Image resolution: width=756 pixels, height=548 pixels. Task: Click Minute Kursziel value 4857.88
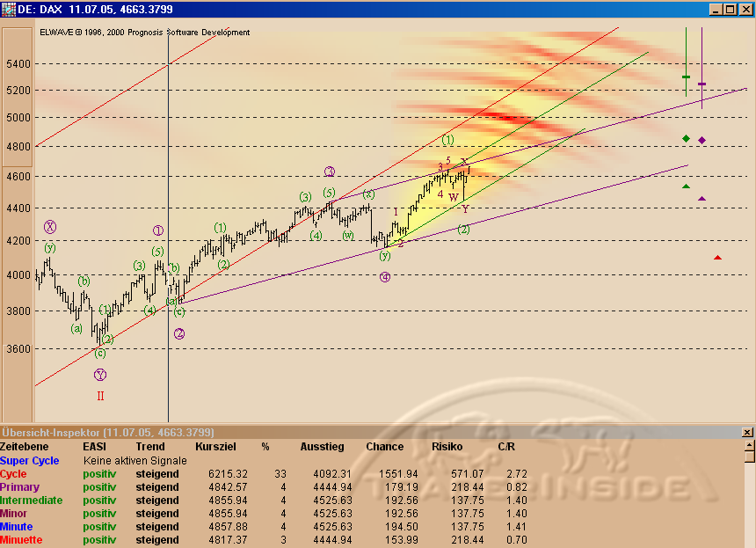click(228, 527)
